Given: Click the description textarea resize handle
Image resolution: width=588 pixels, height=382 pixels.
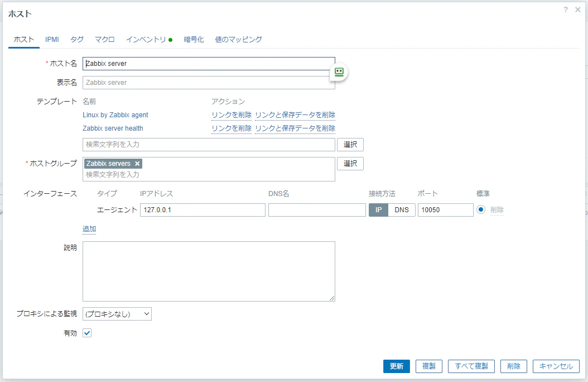Looking at the screenshot, I should (332, 298).
